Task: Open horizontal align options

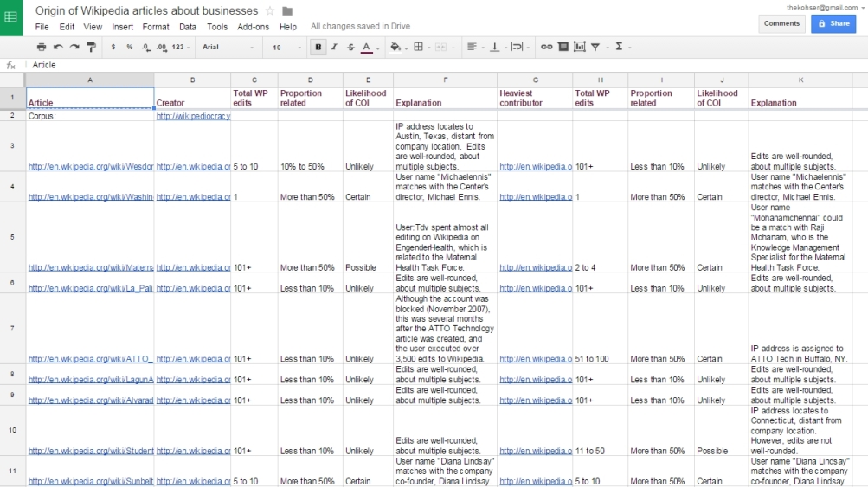Action: pyautogui.click(x=474, y=47)
